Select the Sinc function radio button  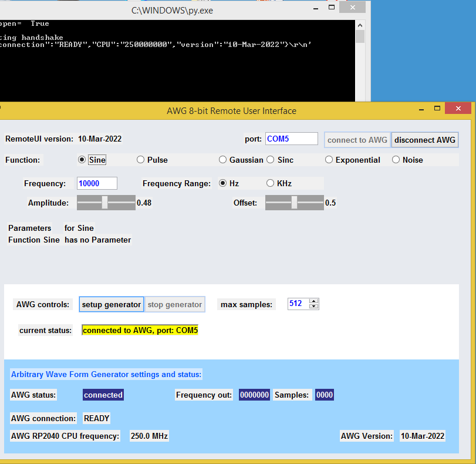coord(271,160)
